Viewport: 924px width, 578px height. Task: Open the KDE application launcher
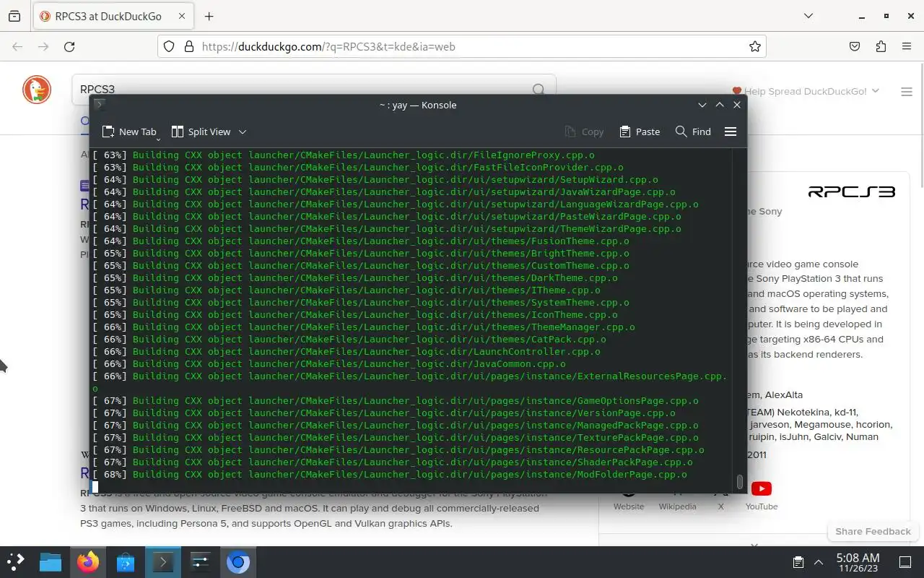pyautogui.click(x=16, y=562)
